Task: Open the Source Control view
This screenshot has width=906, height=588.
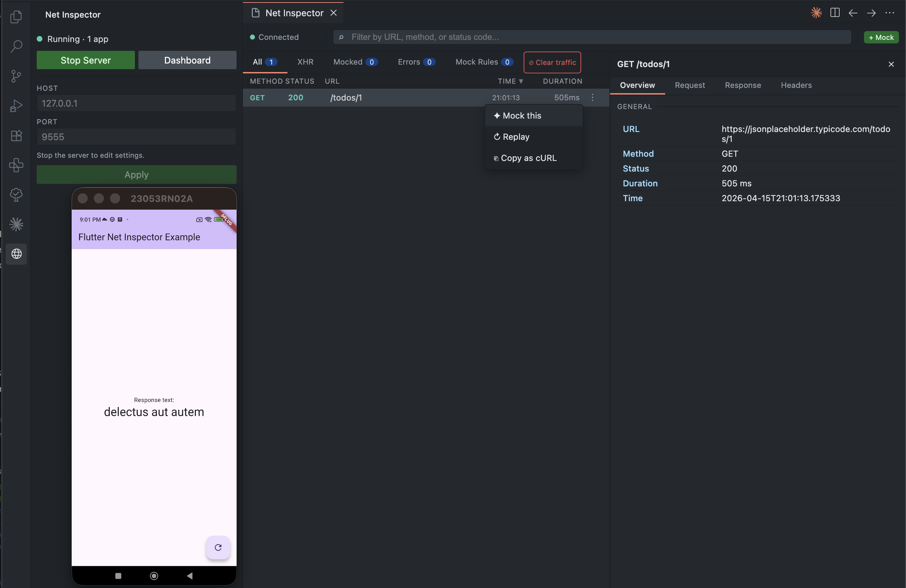Action: click(x=16, y=76)
